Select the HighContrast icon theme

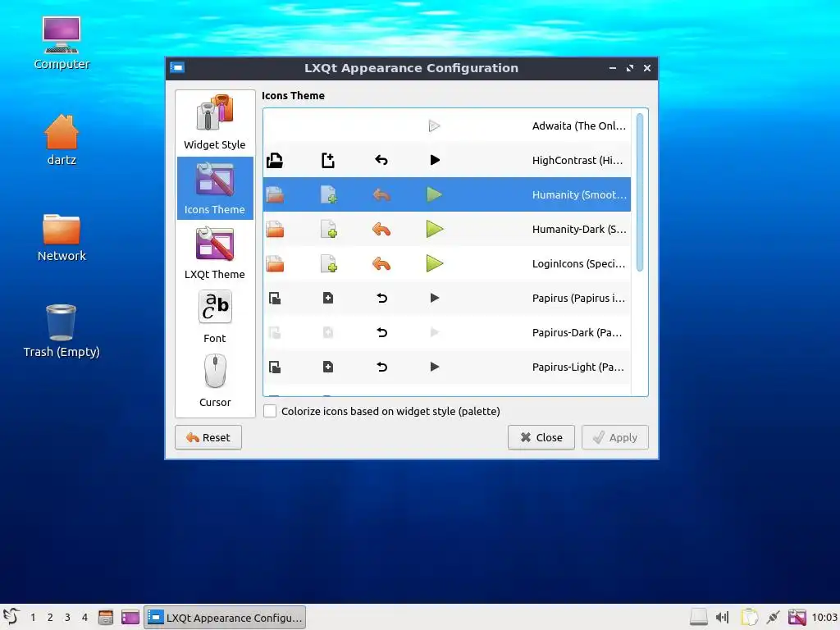click(x=446, y=160)
